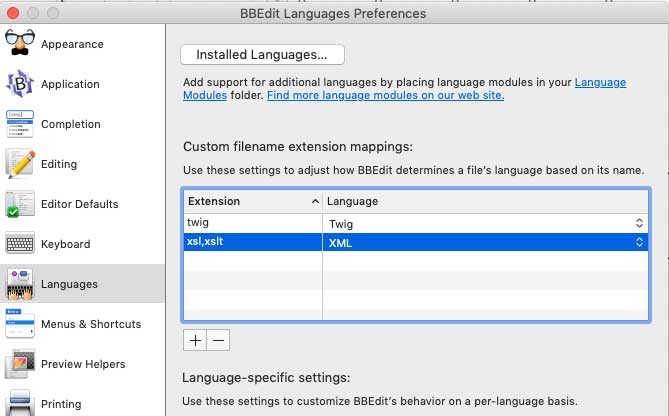Show Printing preferences label
The width and height of the screenshot is (669, 416).
(x=61, y=404)
